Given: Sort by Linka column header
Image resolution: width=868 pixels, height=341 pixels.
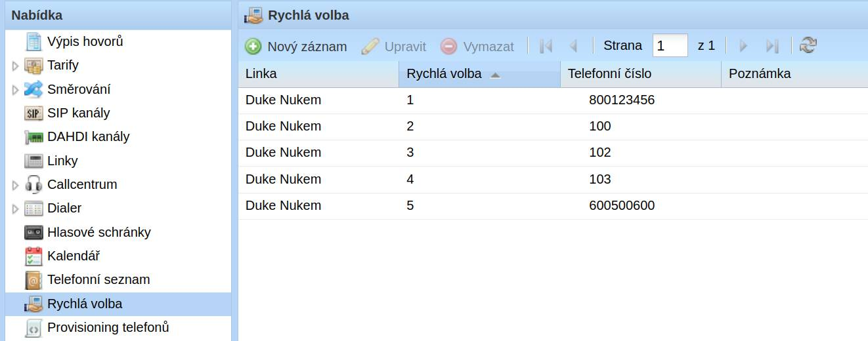Looking at the screenshot, I should pos(318,74).
